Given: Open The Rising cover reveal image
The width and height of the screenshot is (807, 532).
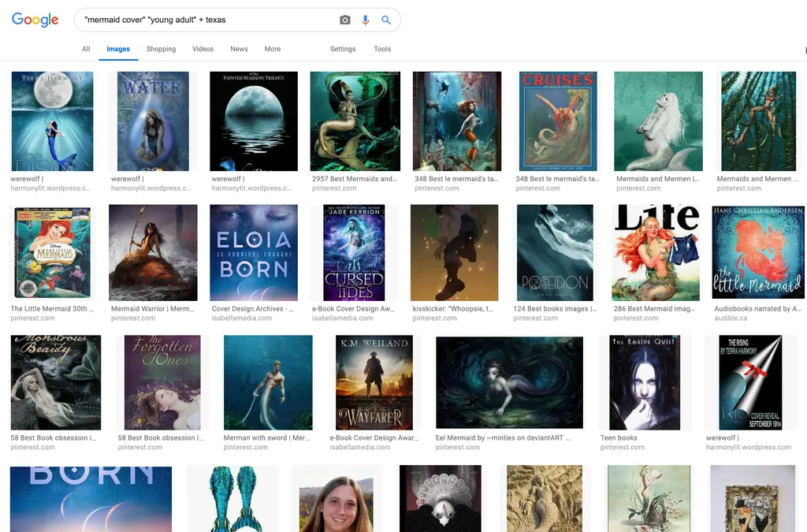Looking at the screenshot, I should (750, 382).
